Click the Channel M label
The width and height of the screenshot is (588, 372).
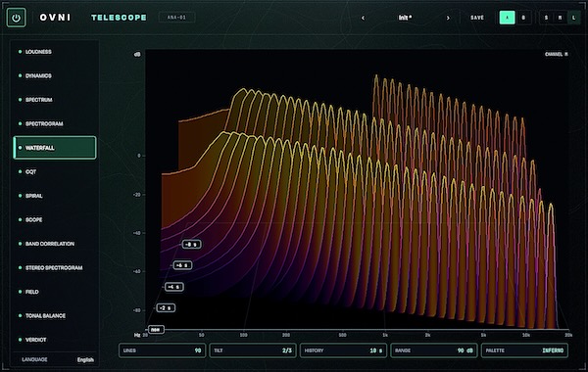pos(556,54)
